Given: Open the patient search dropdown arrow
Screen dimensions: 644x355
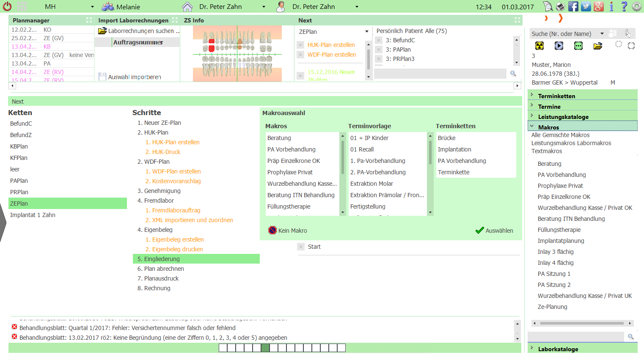Looking at the screenshot, I should click(x=602, y=34).
